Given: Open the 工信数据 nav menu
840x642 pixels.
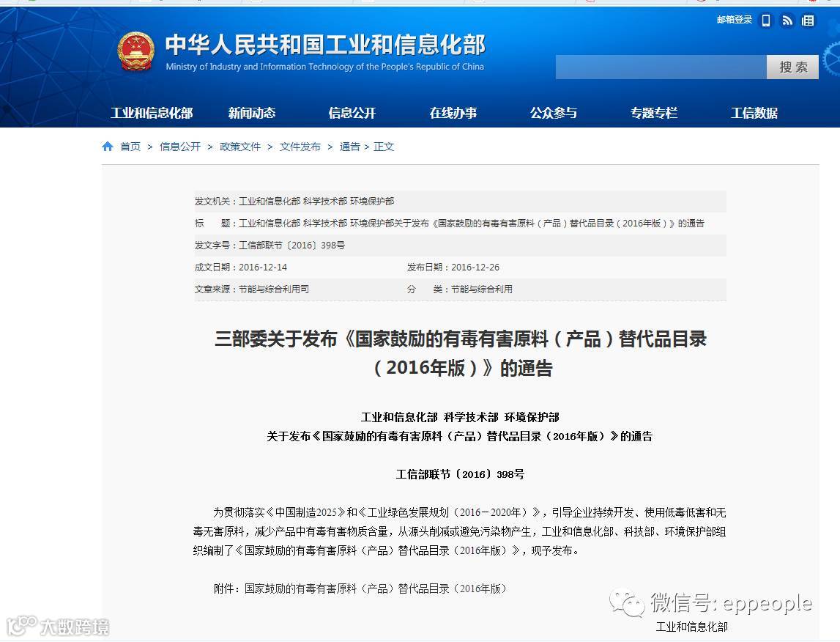Looking at the screenshot, I should 754,113.
